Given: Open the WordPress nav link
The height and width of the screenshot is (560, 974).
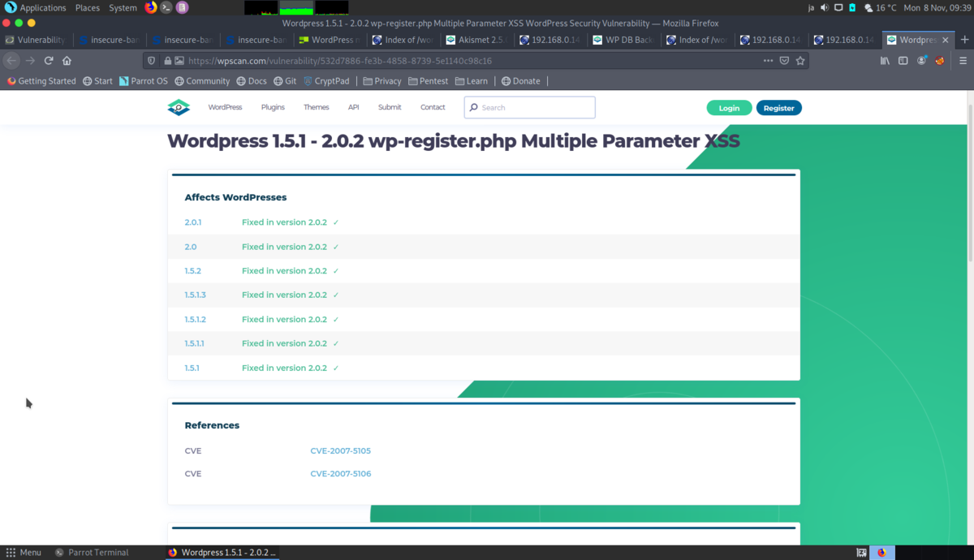Looking at the screenshot, I should tap(225, 107).
